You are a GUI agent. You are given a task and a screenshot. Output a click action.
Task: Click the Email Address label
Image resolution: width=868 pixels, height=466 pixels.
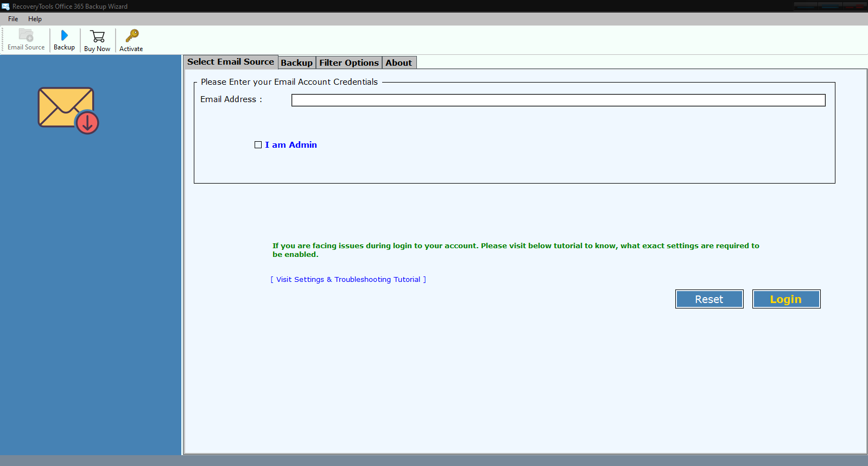click(x=231, y=99)
